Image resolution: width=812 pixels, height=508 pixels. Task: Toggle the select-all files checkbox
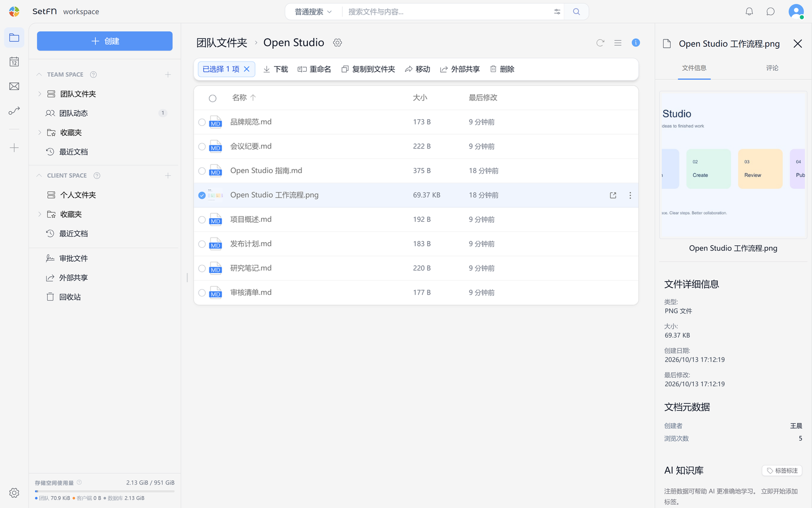212,98
